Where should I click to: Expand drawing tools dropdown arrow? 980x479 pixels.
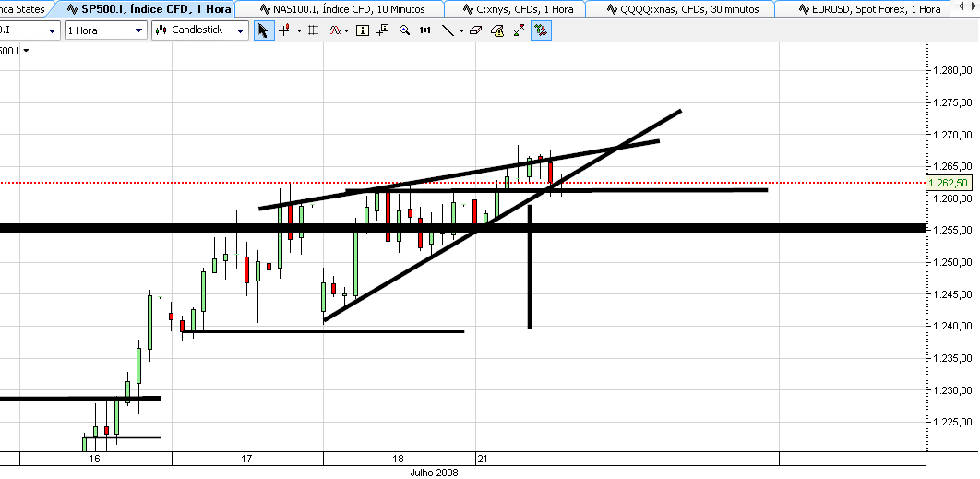point(462,30)
